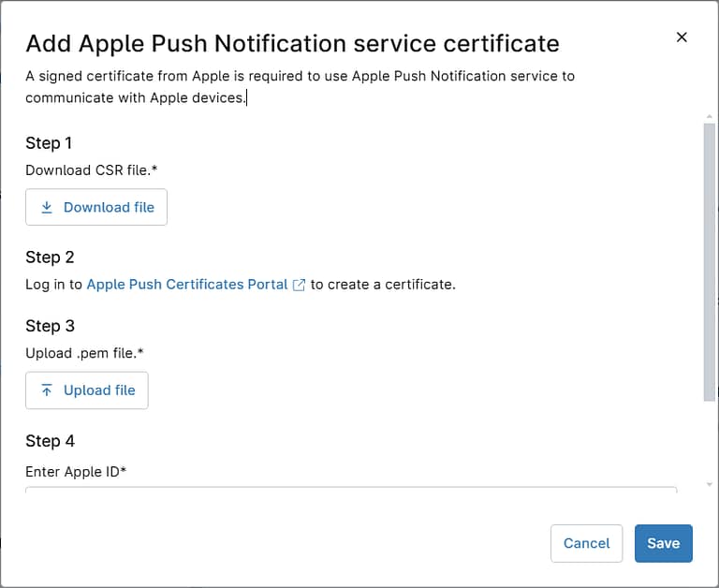Click the external link icon beside the portal link
The image size is (719, 588).
[299, 285]
